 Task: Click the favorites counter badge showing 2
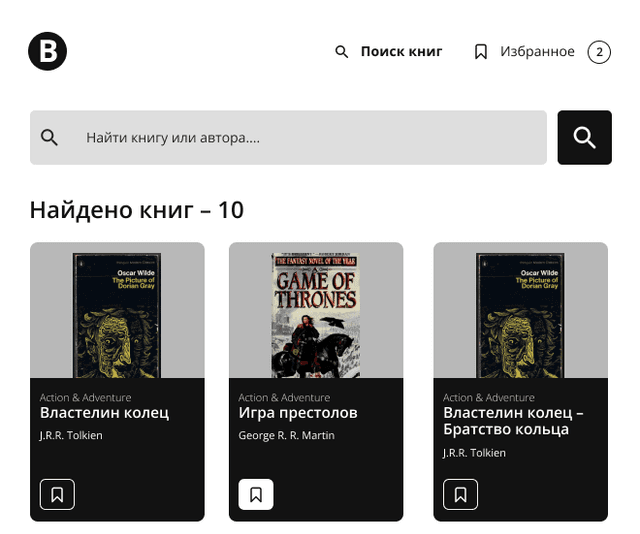(599, 52)
